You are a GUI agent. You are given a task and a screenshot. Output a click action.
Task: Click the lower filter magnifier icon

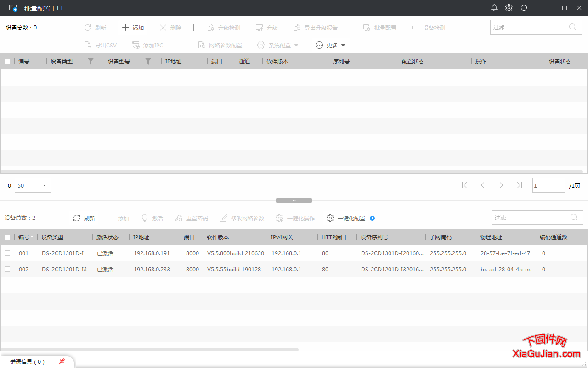pos(574,218)
